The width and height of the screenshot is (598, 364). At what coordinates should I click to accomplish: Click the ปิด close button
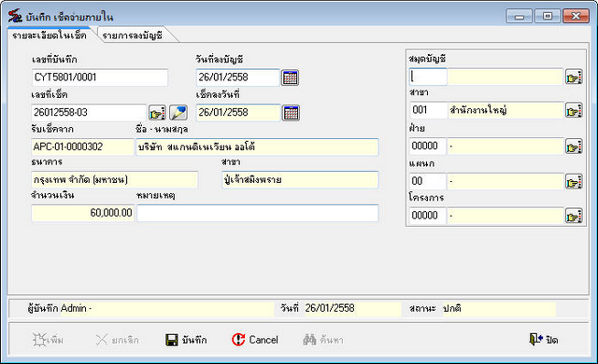click(544, 339)
